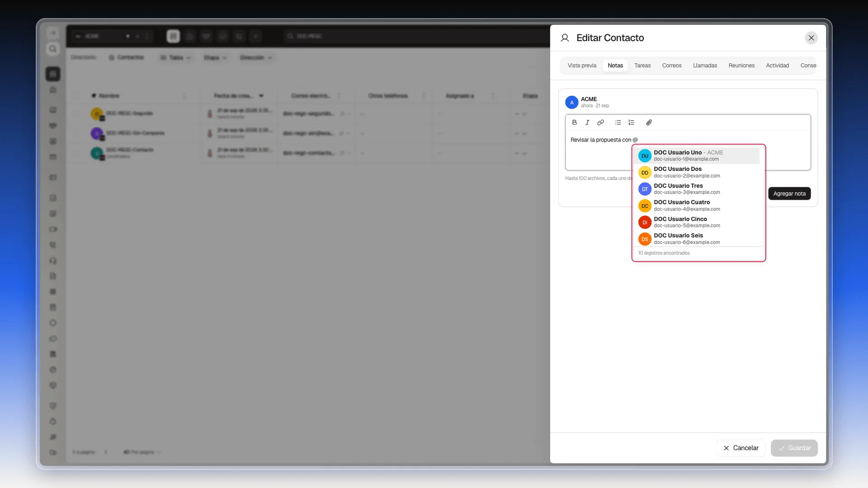Click the Agregar nota button
This screenshot has height=488, width=868.
pyautogui.click(x=789, y=193)
